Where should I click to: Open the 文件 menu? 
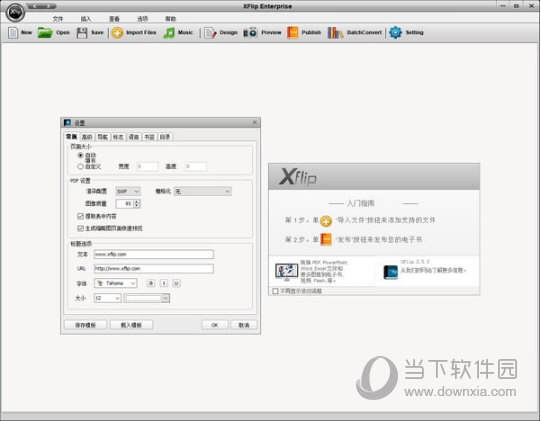coord(58,19)
